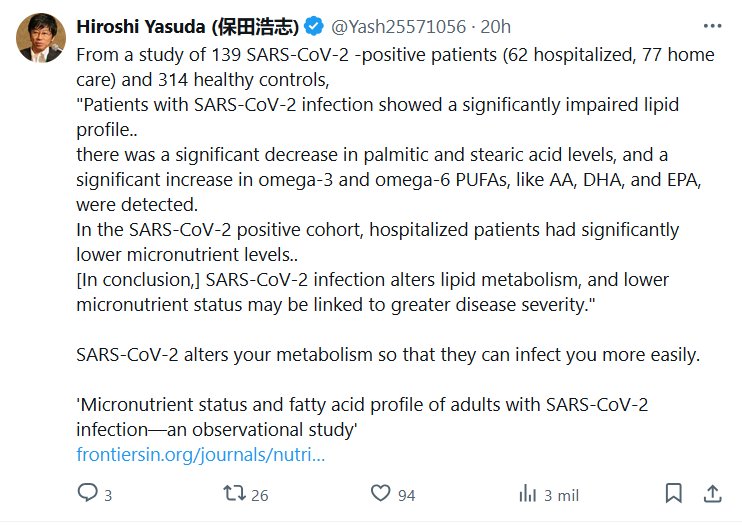Click the share arrow icon
Screen dimensions: 742x526
(712, 493)
